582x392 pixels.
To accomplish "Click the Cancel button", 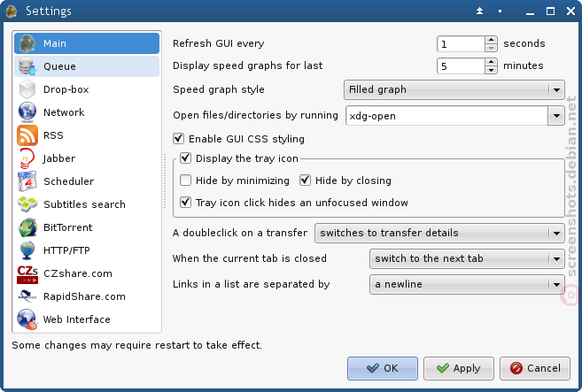I will (535, 368).
